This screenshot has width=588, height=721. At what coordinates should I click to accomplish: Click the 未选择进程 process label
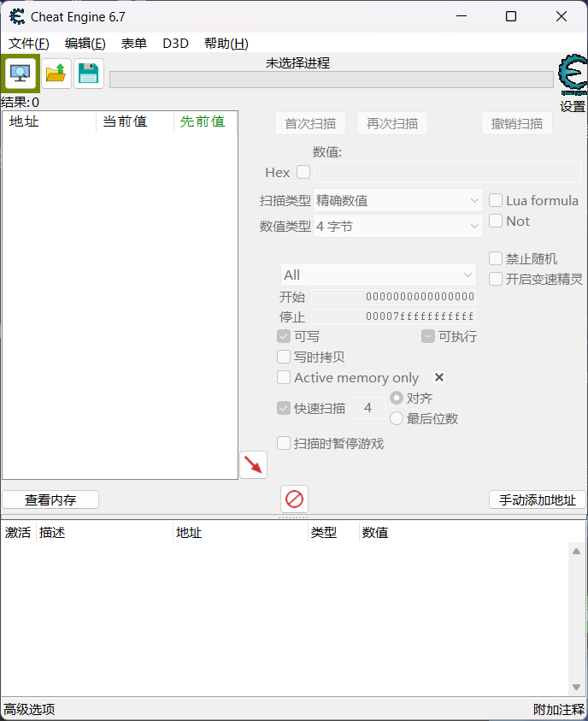[x=297, y=63]
